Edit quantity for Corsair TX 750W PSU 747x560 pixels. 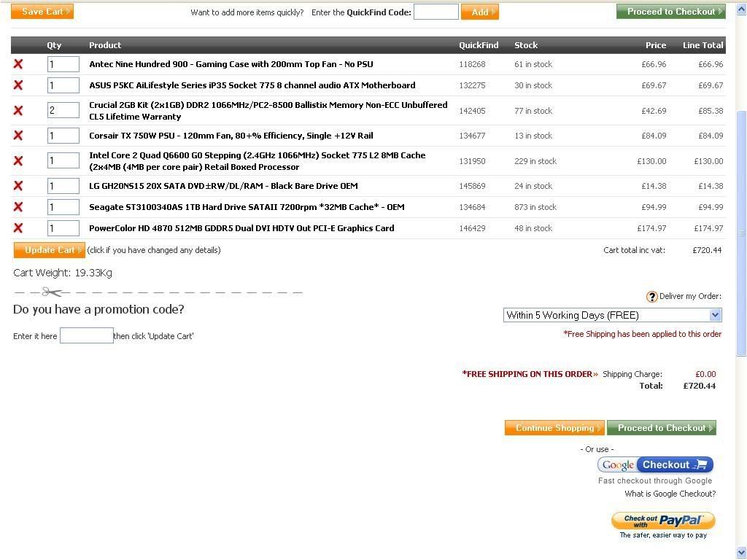click(63, 136)
